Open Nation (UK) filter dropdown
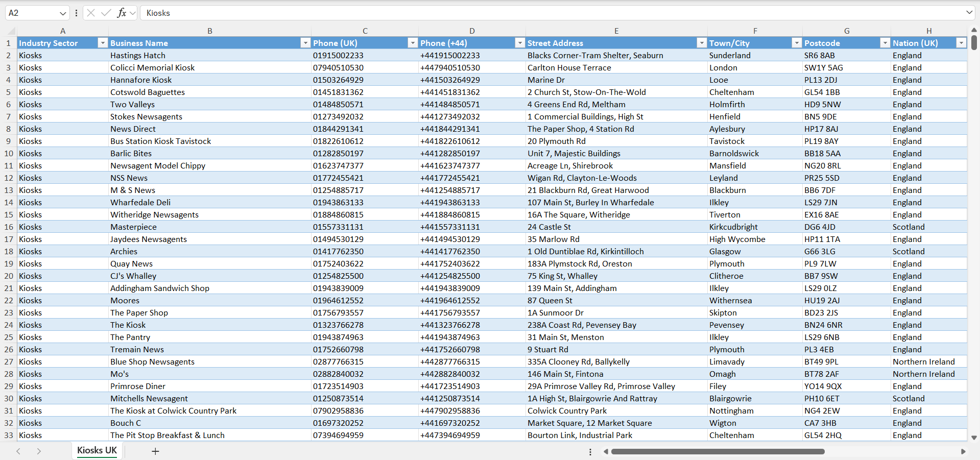 click(x=961, y=43)
